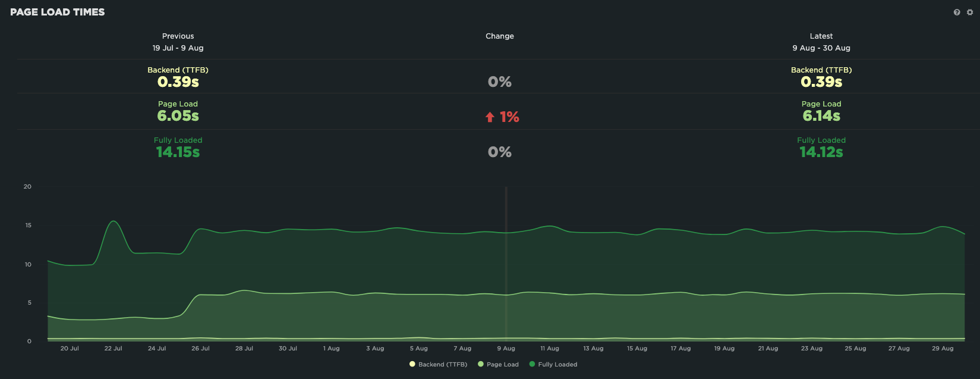Toggle the Fully Loaded series legend label
The image size is (980, 379).
[557, 365]
